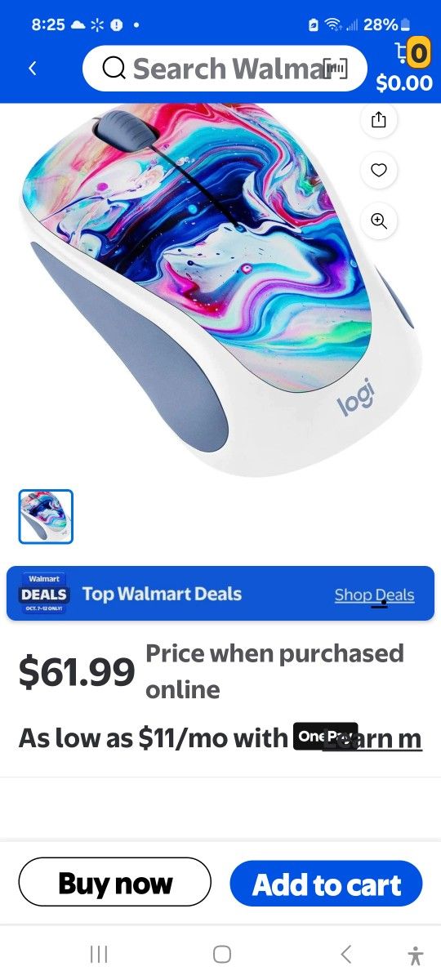Tap the One Pay logo
The height and width of the screenshot is (980, 441).
coord(325,737)
